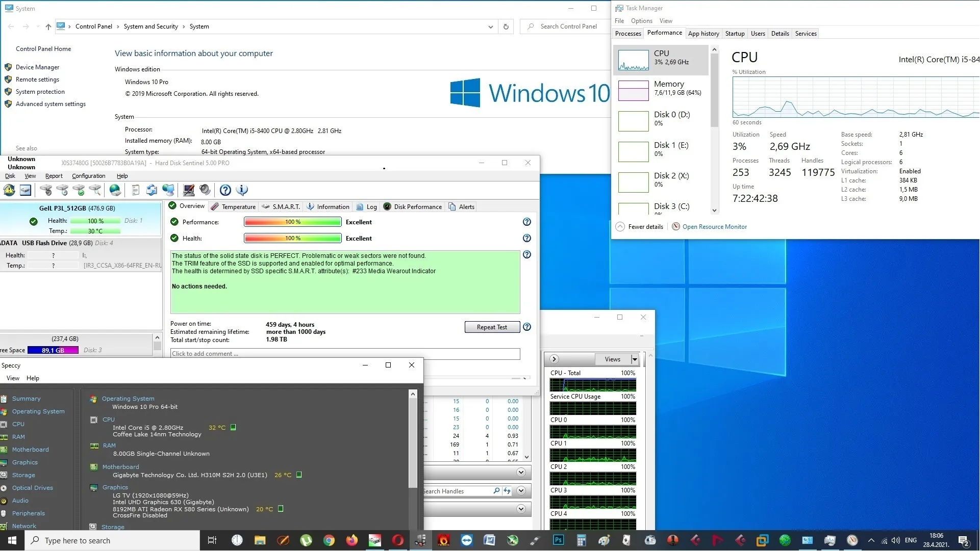Open the Disk menu in Hard Disk Sentinel
This screenshot has width=980, height=551.
(10, 176)
